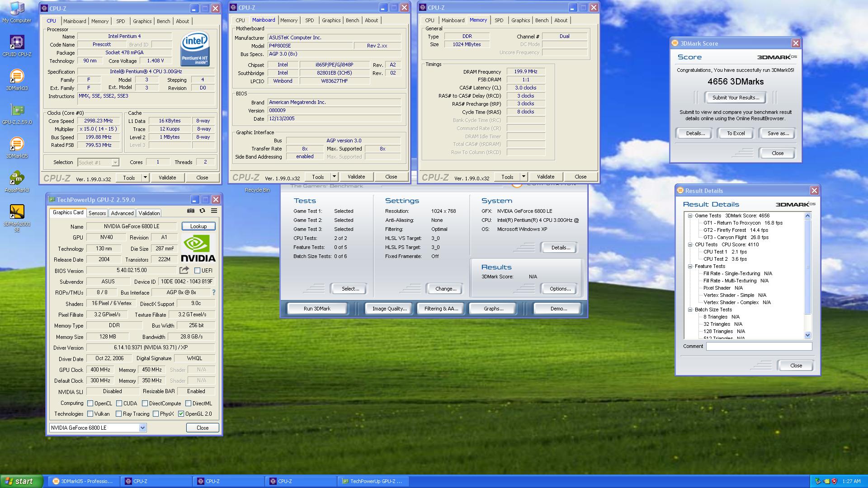Open CPUID CPU-Z desktop icon
Screen dimensions: 868x488
click(17, 46)
